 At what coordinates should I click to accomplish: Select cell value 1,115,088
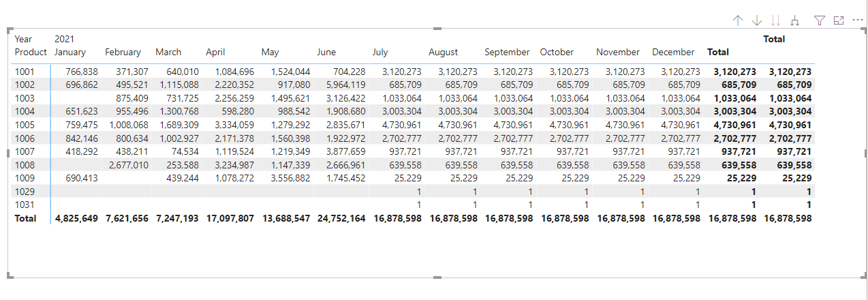click(179, 85)
